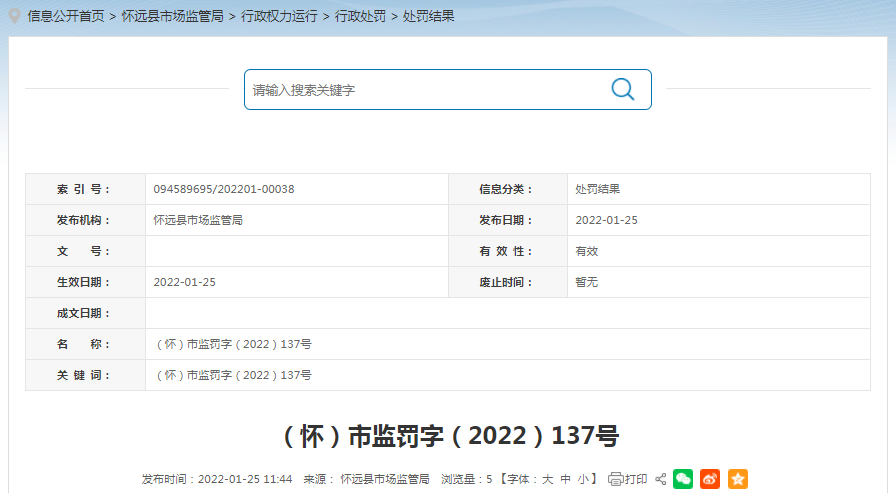896x493 pixels.
Task: Click the search magnifier icon
Action: point(622,89)
